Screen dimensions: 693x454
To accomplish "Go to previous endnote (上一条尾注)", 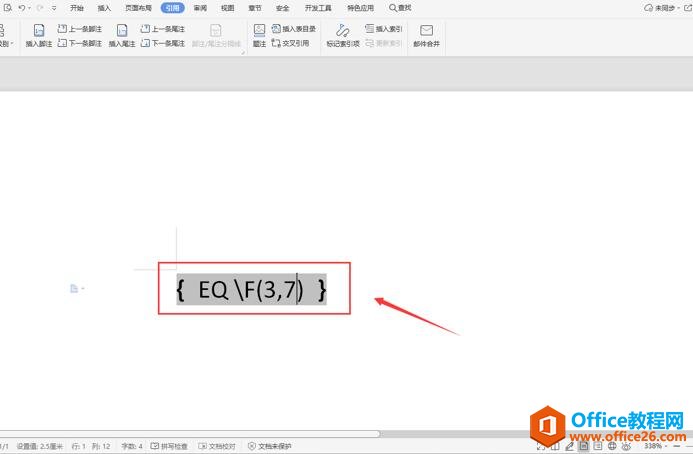I will coord(163,29).
